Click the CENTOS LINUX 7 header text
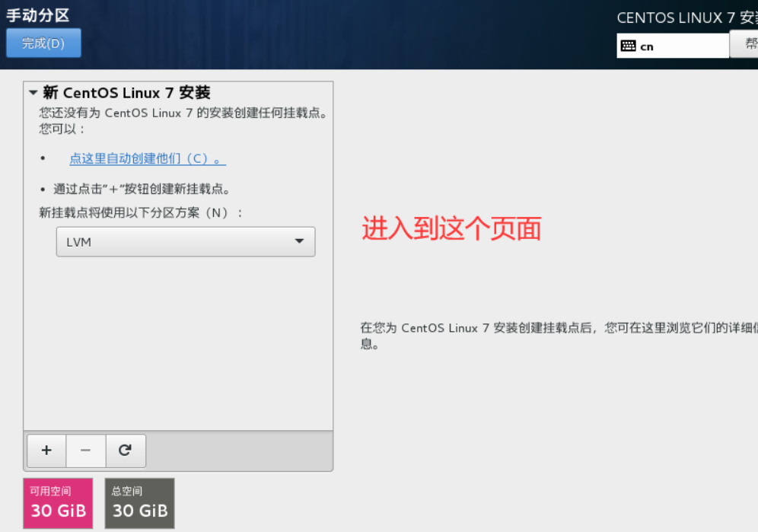The image size is (758, 532). tap(687, 18)
